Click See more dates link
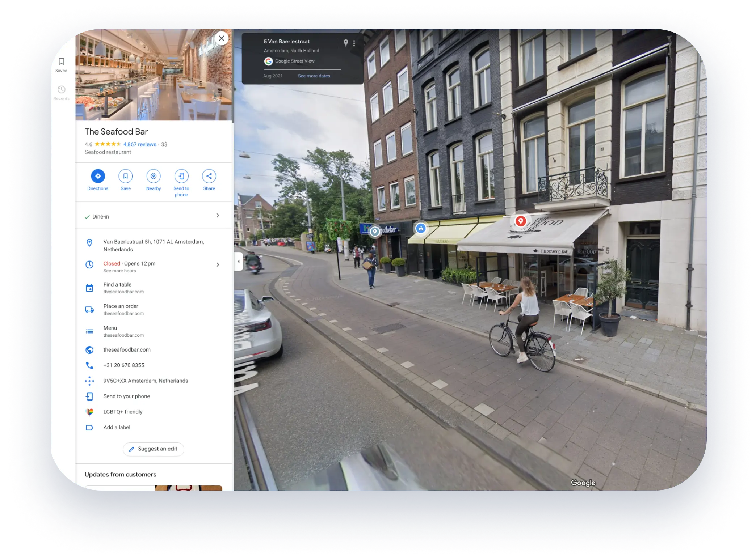 tap(314, 76)
